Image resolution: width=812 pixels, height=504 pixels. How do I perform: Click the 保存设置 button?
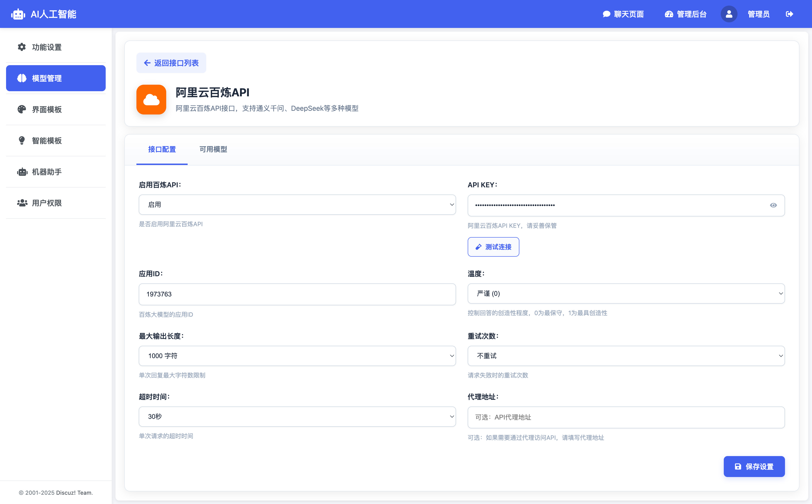click(x=754, y=466)
